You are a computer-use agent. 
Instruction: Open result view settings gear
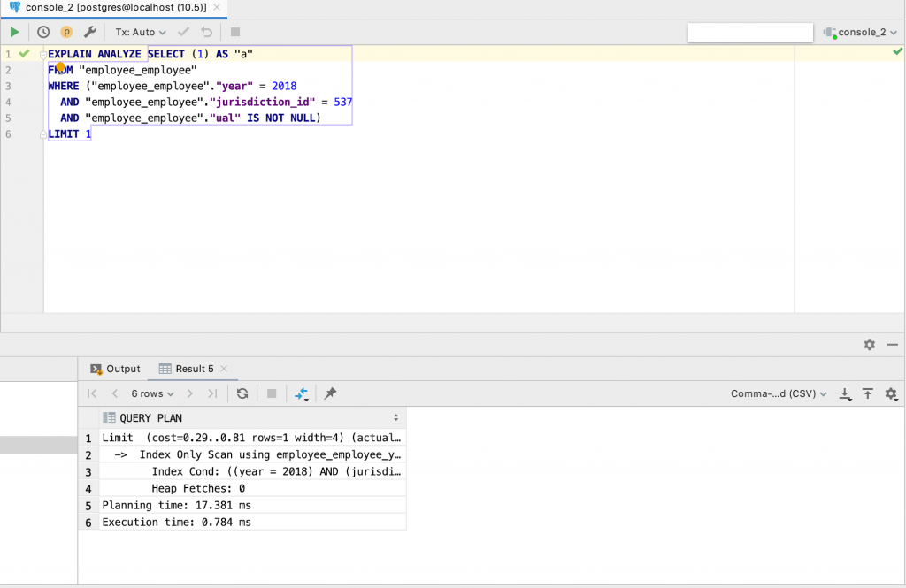point(891,394)
